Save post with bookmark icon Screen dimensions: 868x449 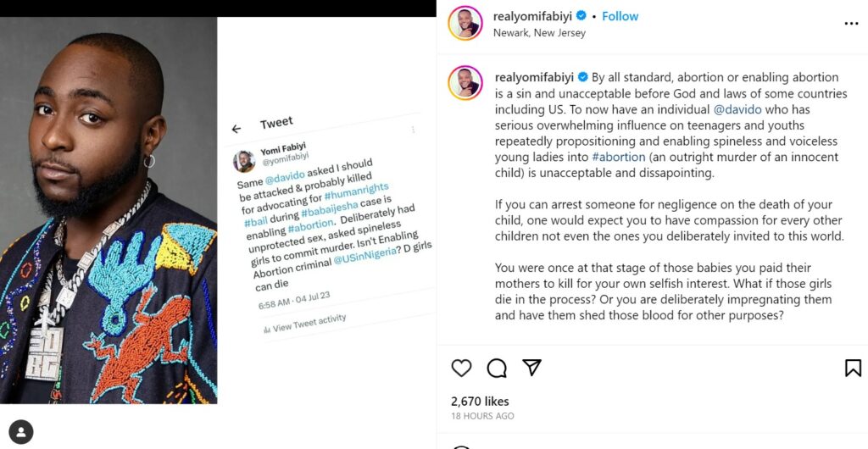click(x=853, y=368)
